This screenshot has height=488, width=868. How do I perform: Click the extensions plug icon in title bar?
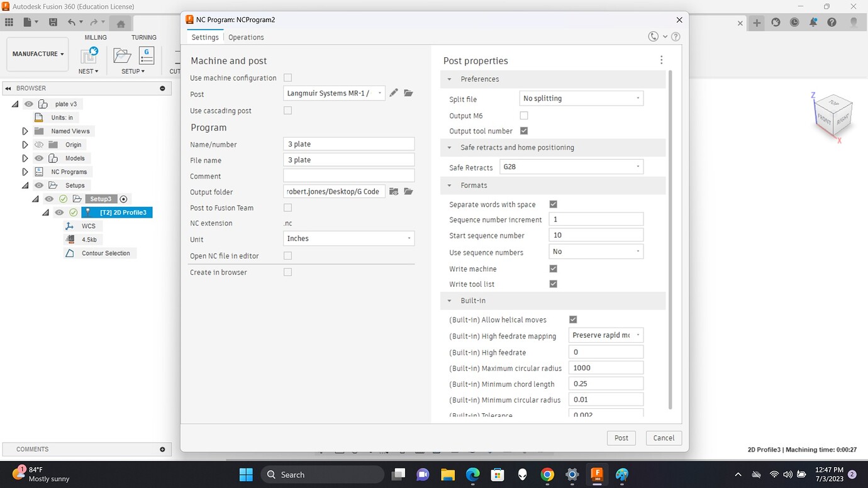pyautogui.click(x=776, y=22)
